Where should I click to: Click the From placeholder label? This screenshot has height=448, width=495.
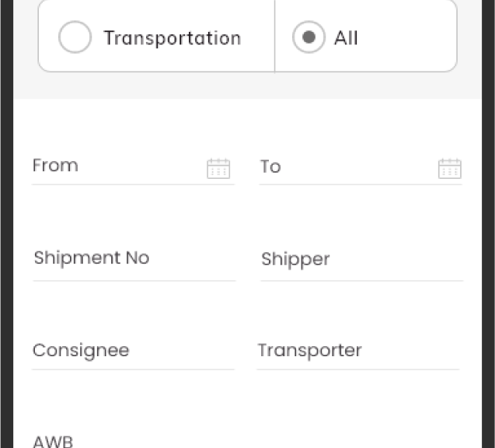55,165
